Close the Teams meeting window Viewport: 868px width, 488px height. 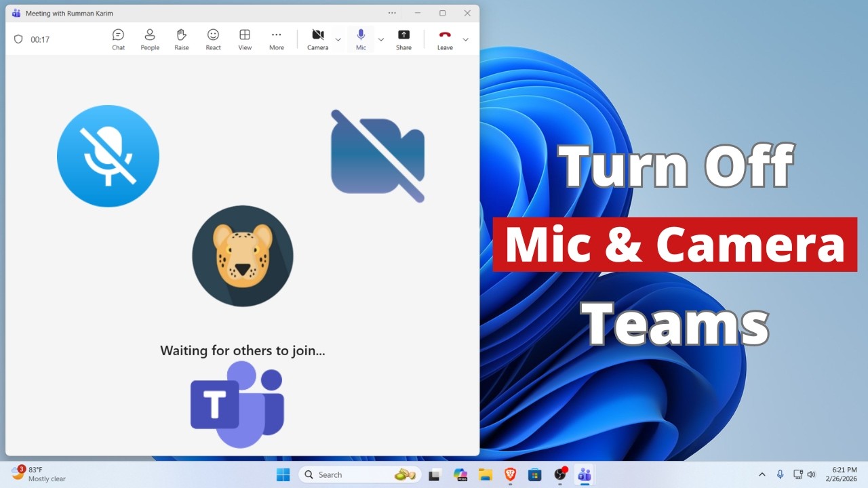coord(467,13)
